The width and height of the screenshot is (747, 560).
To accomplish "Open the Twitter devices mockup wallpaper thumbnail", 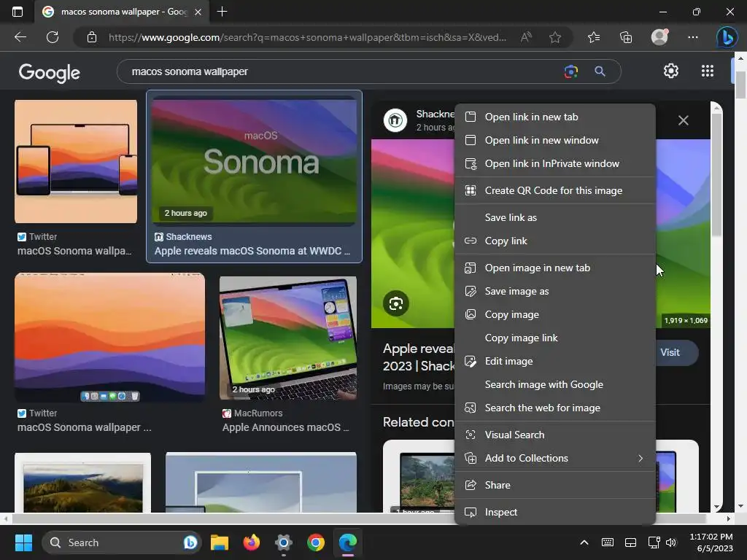I will pos(76,161).
